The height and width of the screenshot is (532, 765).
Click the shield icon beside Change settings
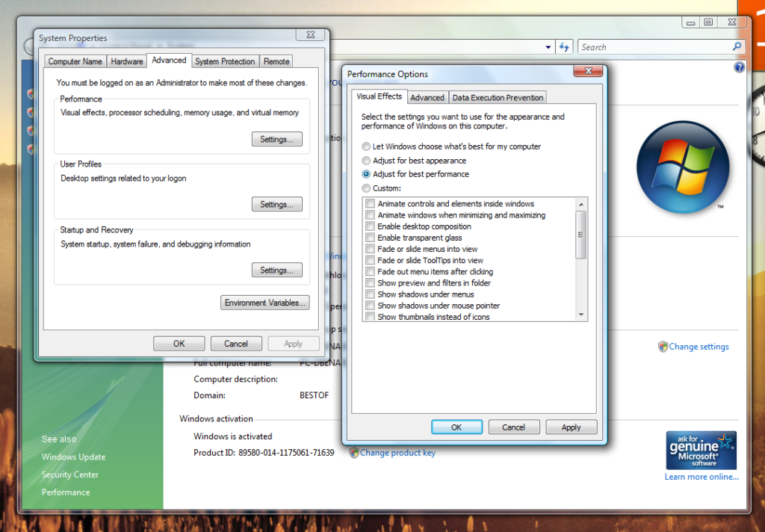click(x=663, y=347)
